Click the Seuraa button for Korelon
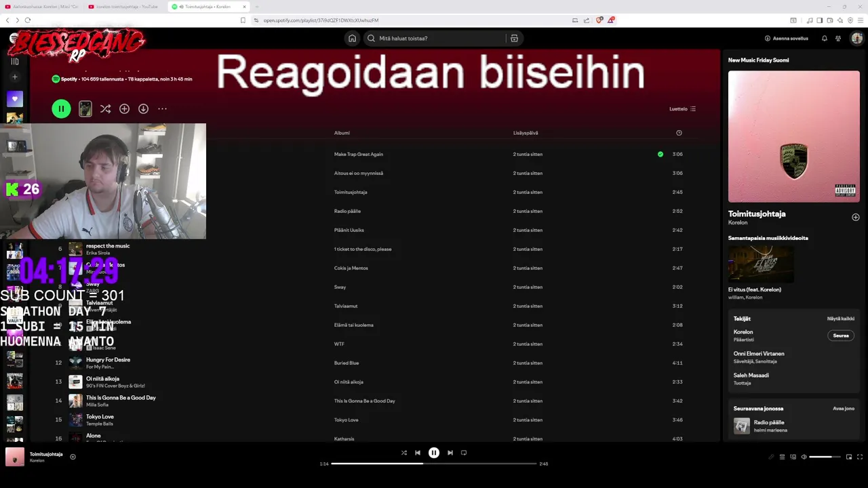 (x=841, y=335)
